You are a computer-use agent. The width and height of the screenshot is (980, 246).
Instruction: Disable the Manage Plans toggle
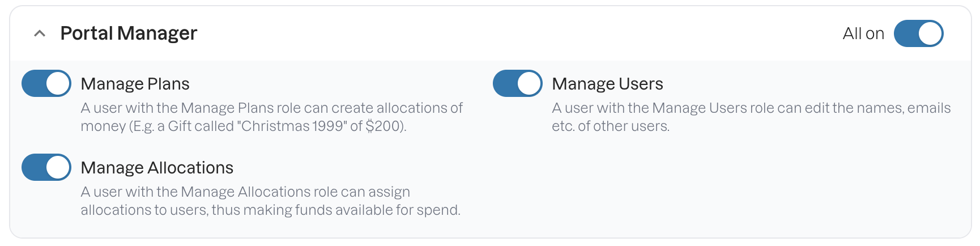point(46,83)
